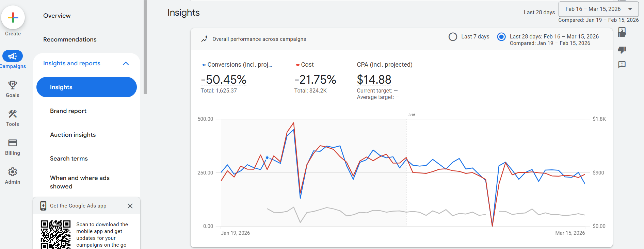Select the Last 7 days radio button
This screenshot has height=249, width=644.
pos(453,37)
